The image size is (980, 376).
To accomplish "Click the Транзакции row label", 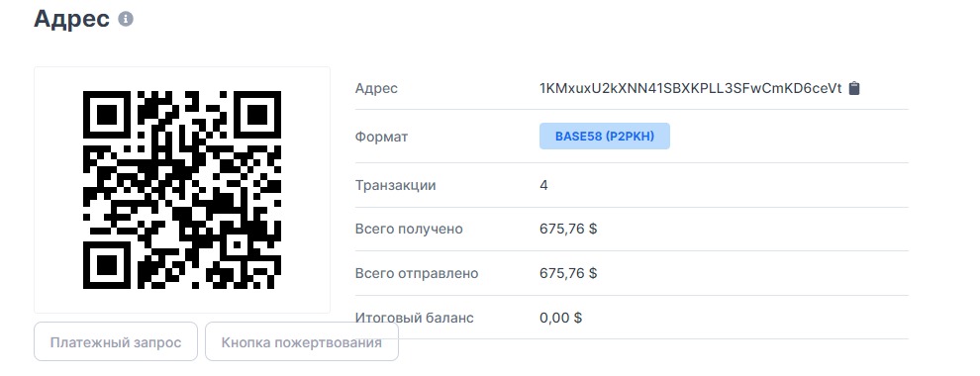I will (x=396, y=185).
